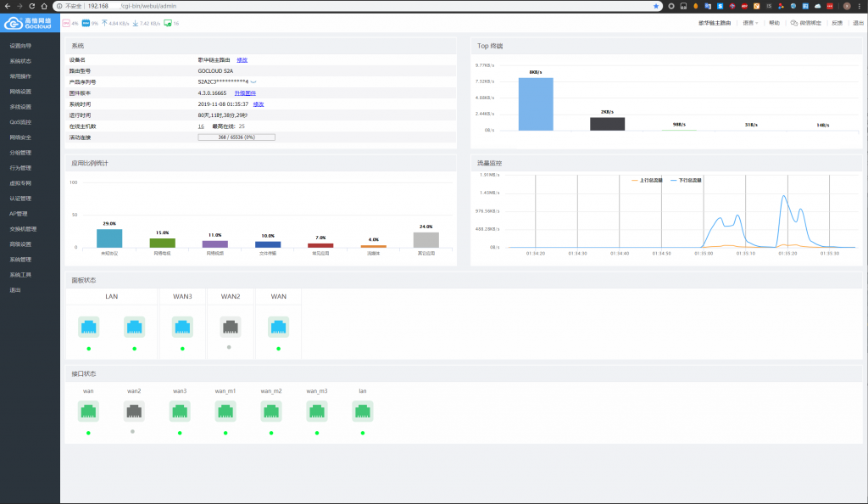Screen dimensions: 868x504
Task: Open the Chrome three-dot menu
Action: 861,6
